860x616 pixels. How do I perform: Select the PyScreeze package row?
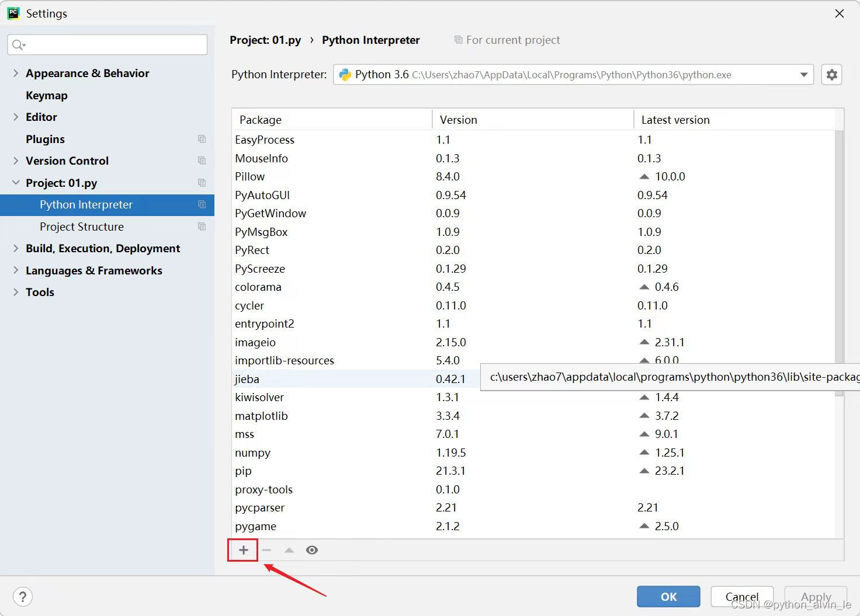point(533,269)
